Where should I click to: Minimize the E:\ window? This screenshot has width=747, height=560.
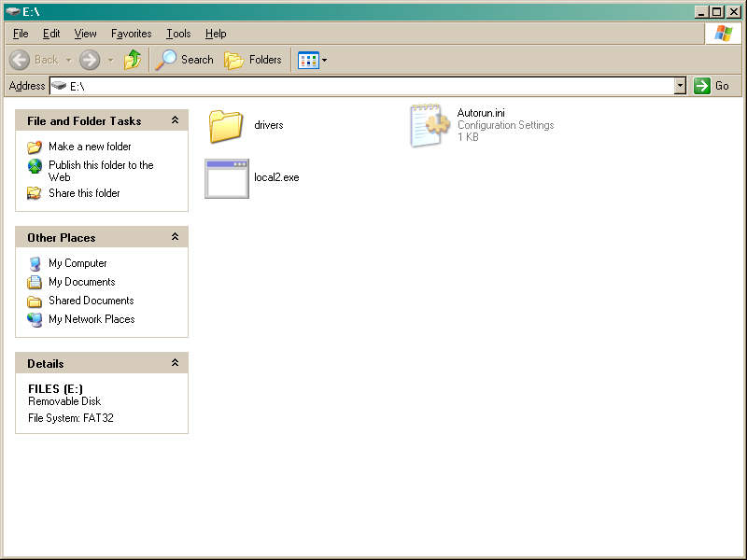point(701,12)
